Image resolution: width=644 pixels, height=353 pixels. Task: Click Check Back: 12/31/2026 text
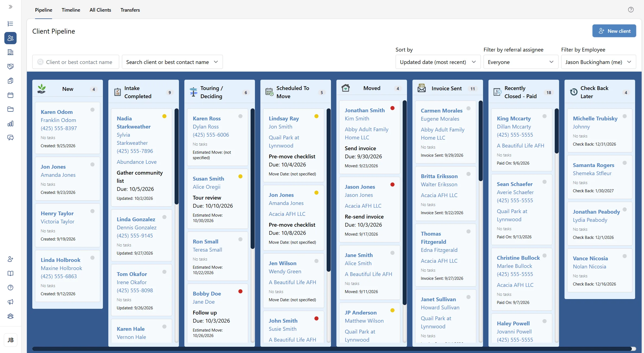pos(594,144)
